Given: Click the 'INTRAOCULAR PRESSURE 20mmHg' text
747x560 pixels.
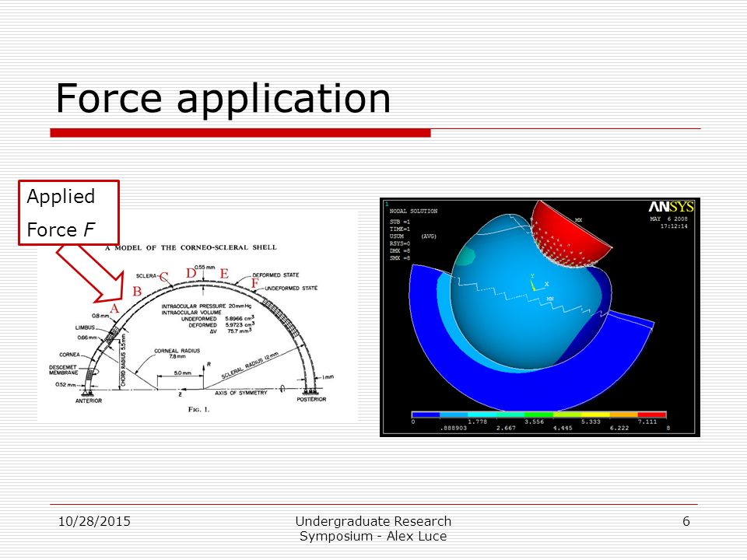Looking at the screenshot, I should (206, 306).
